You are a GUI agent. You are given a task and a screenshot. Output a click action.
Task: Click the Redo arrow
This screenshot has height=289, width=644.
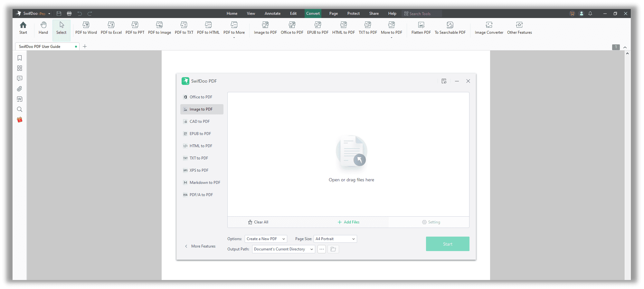(90, 14)
